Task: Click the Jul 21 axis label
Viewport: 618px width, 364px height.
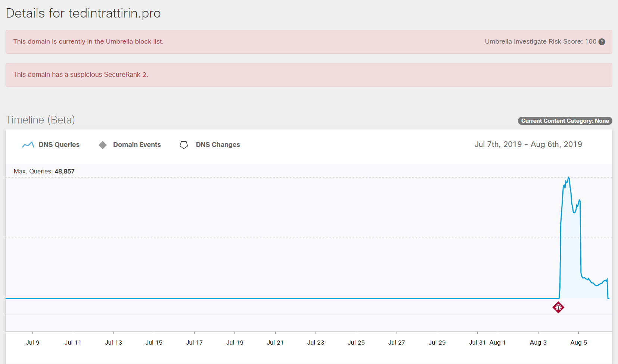Action: point(275,342)
